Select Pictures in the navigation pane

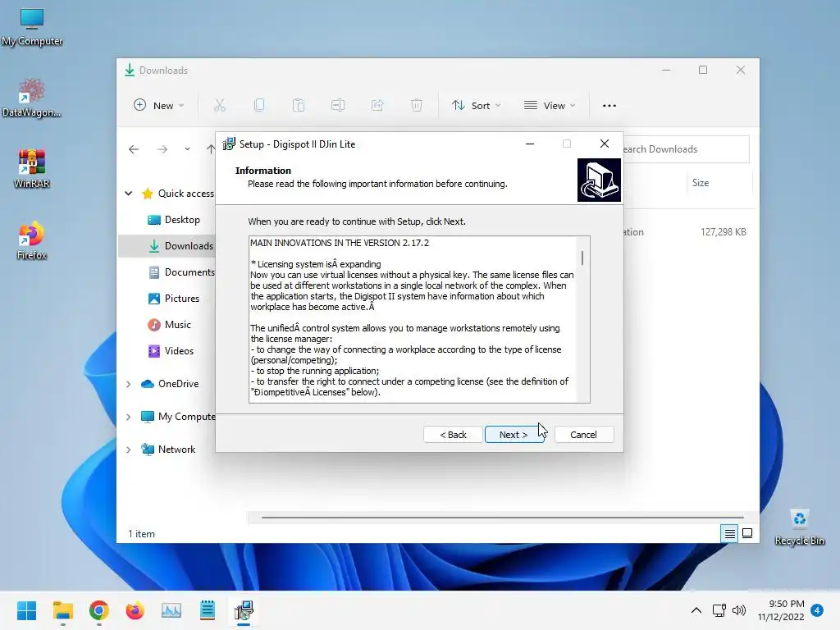coord(174,299)
